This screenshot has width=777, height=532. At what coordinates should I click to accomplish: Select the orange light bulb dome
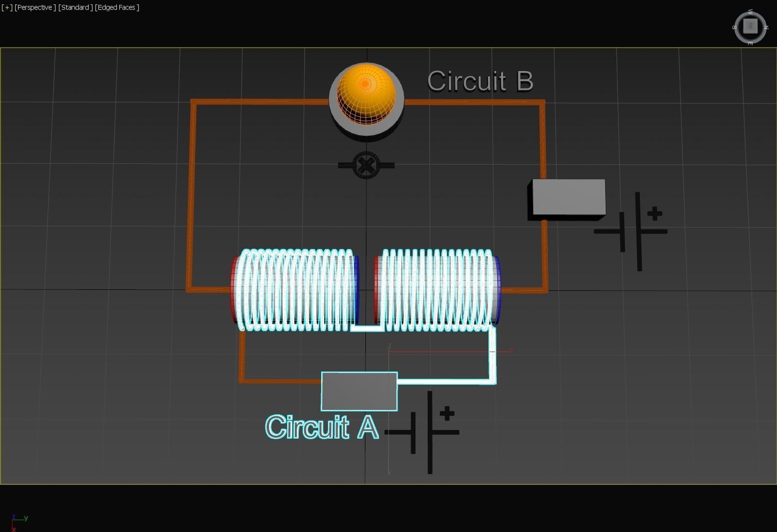coord(366,93)
